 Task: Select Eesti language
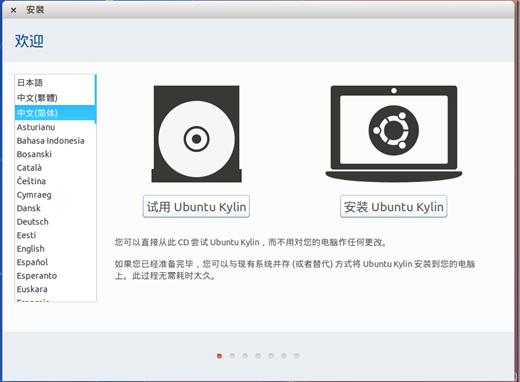pos(55,235)
